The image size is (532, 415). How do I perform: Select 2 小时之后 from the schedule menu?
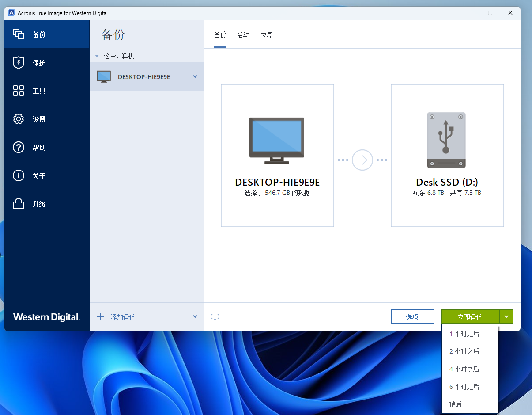pyautogui.click(x=464, y=351)
